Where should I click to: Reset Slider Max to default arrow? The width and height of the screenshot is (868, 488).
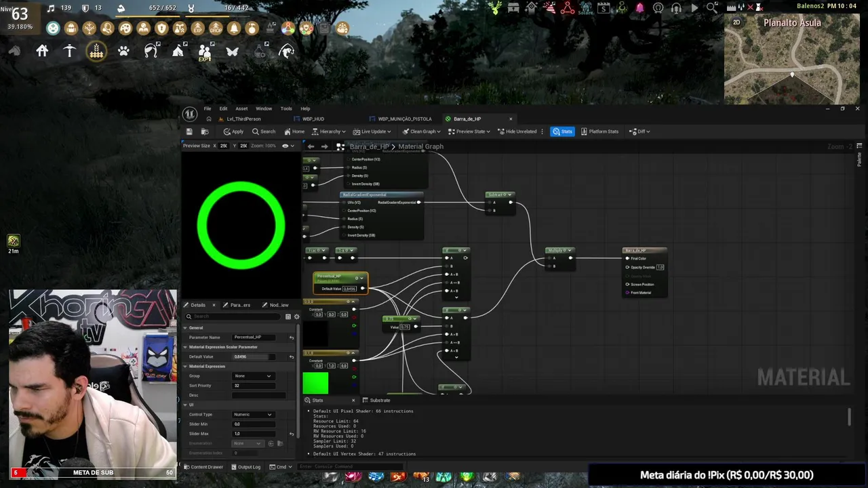pyautogui.click(x=292, y=434)
